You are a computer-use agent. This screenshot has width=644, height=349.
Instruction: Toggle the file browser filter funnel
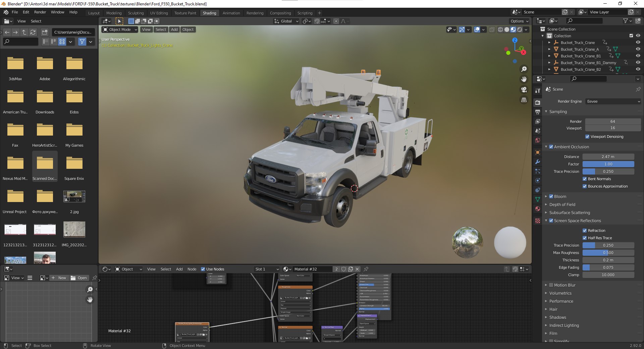point(82,42)
